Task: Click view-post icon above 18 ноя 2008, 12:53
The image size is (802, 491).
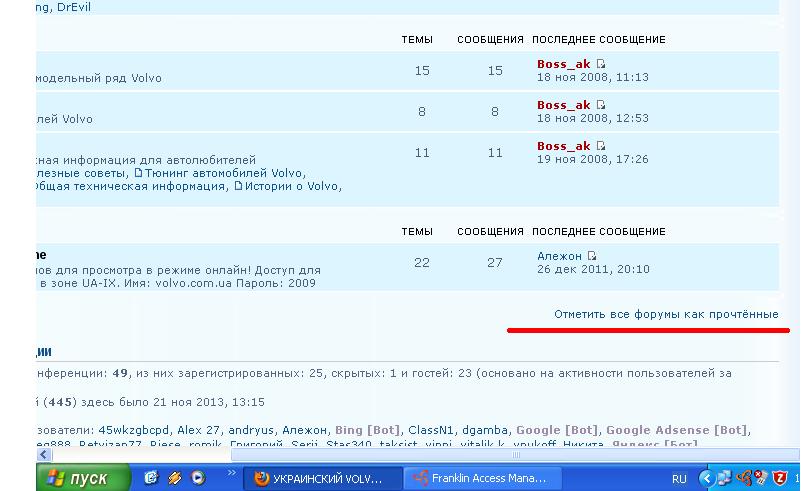Action: [601, 105]
